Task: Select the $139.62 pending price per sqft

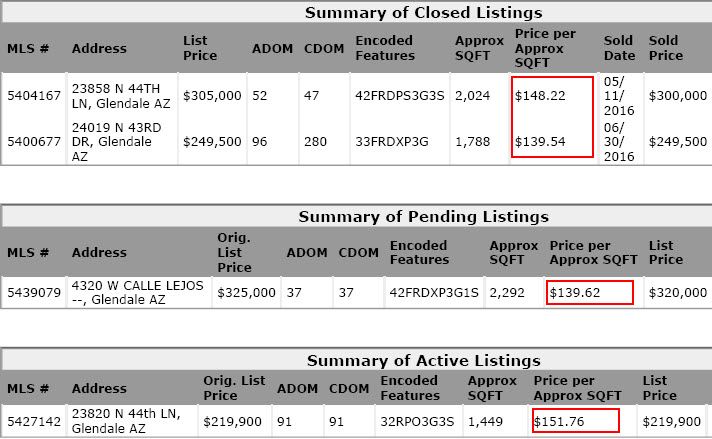Action: [x=574, y=292]
